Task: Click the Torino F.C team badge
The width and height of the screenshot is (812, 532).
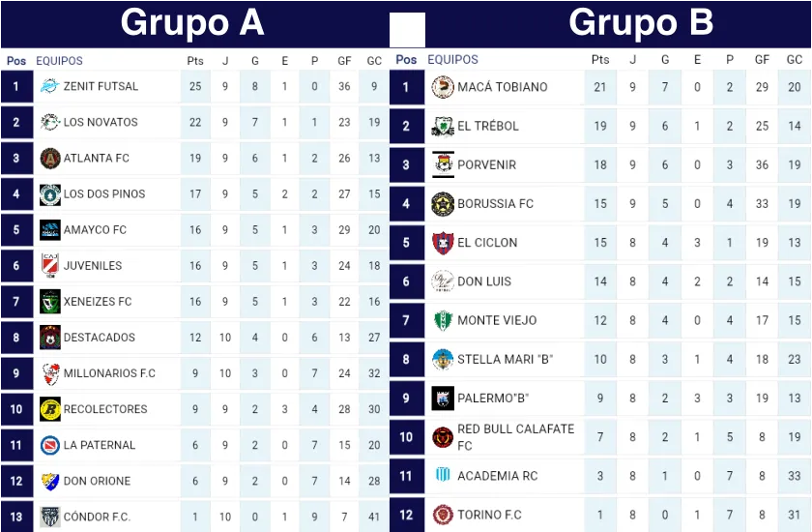Action: [443, 515]
